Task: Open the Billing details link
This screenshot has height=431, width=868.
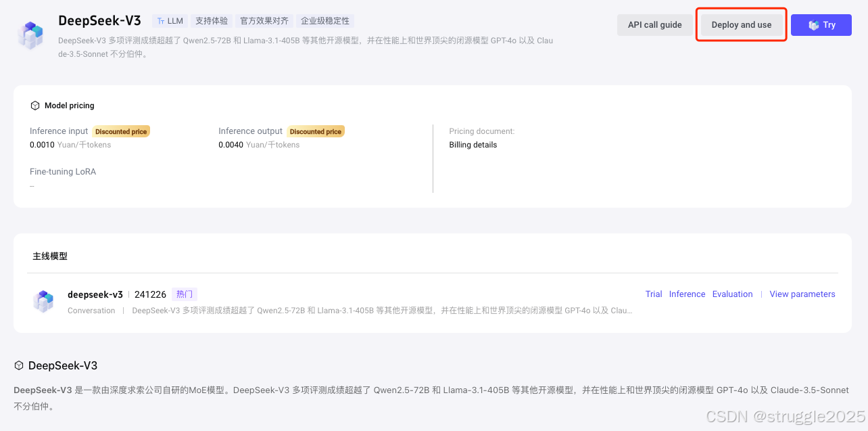Action: point(473,145)
